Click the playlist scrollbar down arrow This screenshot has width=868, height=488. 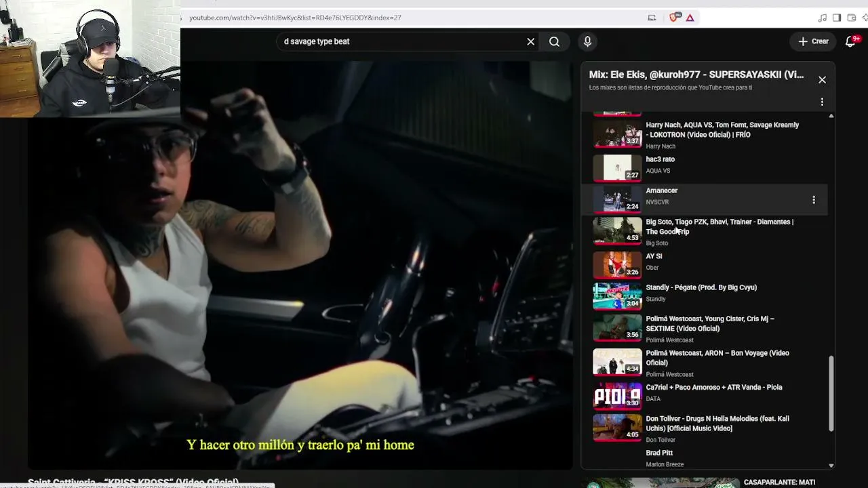tap(831, 466)
